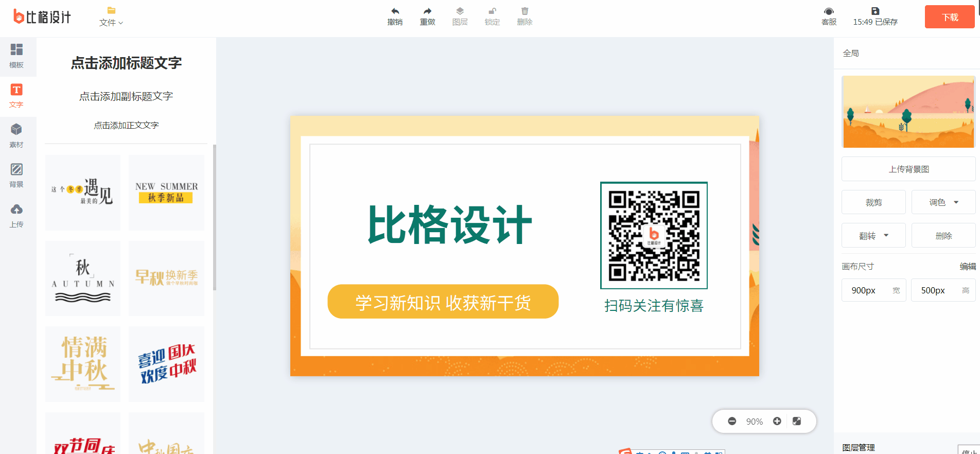This screenshot has height=454, width=980.
Task: Expand the 翻转 dropdown
Action: (873, 235)
